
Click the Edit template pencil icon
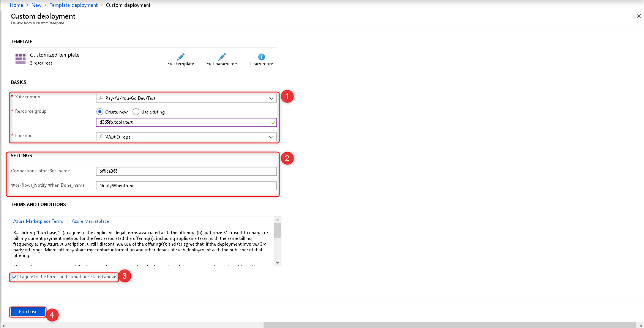181,57
